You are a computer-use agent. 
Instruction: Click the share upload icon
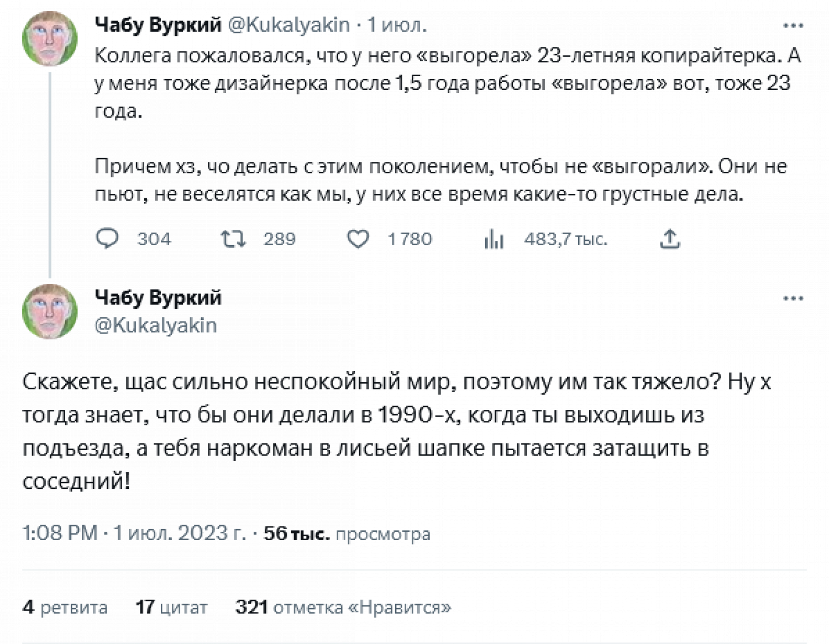click(x=670, y=239)
